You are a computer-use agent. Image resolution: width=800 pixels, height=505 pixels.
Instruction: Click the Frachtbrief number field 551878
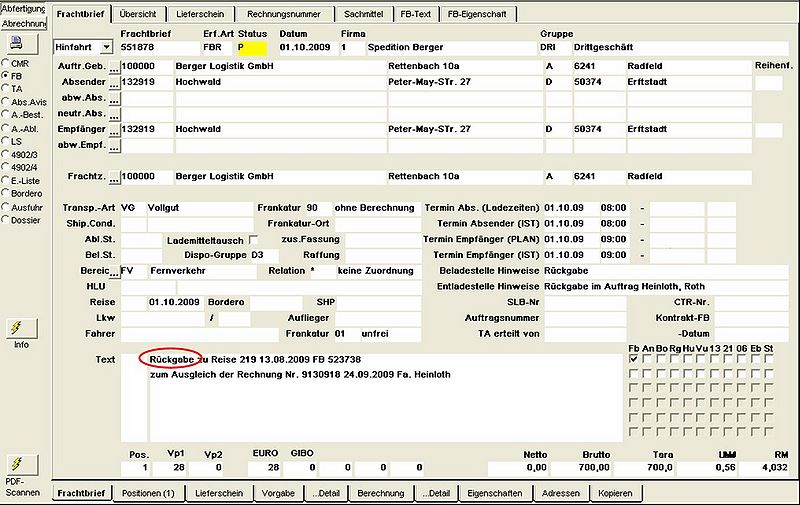pos(160,47)
